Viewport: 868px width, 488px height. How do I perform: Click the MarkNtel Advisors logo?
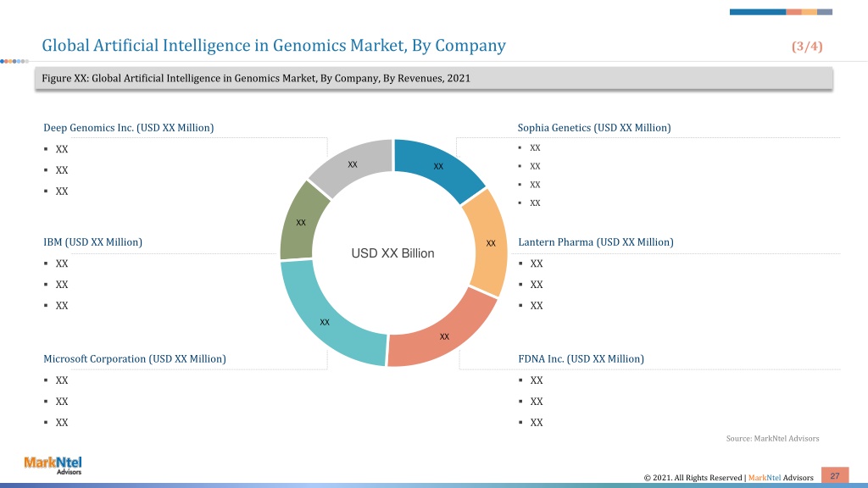[x=53, y=465]
